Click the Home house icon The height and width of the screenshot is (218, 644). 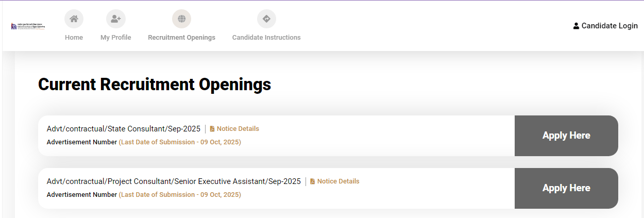coord(74,19)
